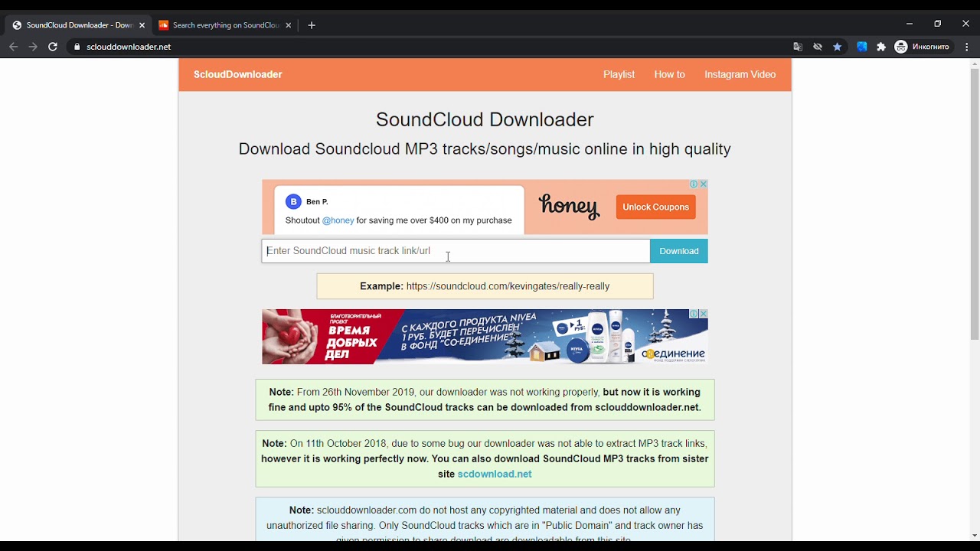Click the Unlock Coupons ad button
The image size is (980, 551).
pyautogui.click(x=655, y=207)
